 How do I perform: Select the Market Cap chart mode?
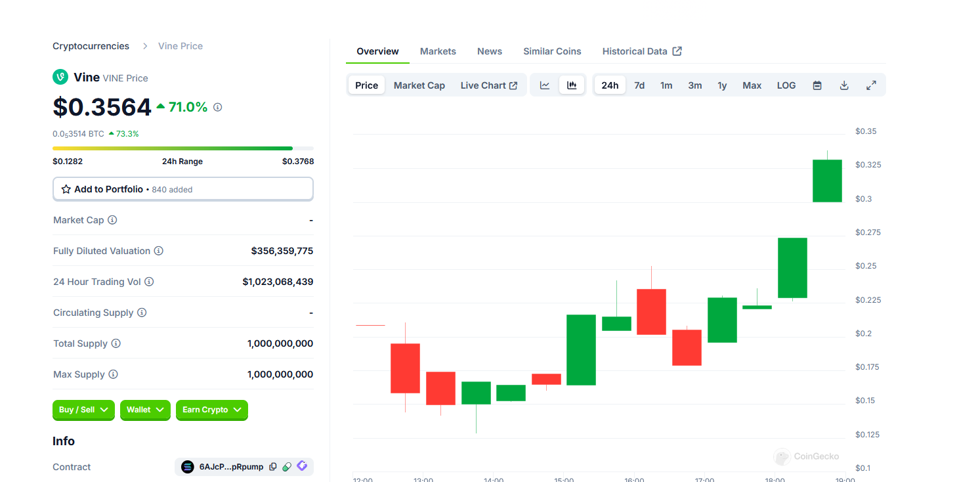coord(419,85)
